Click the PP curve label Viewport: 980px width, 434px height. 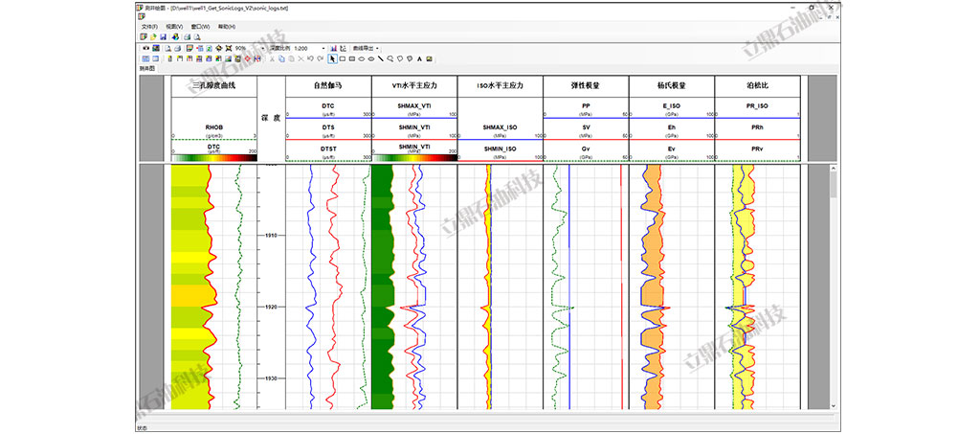click(x=587, y=105)
